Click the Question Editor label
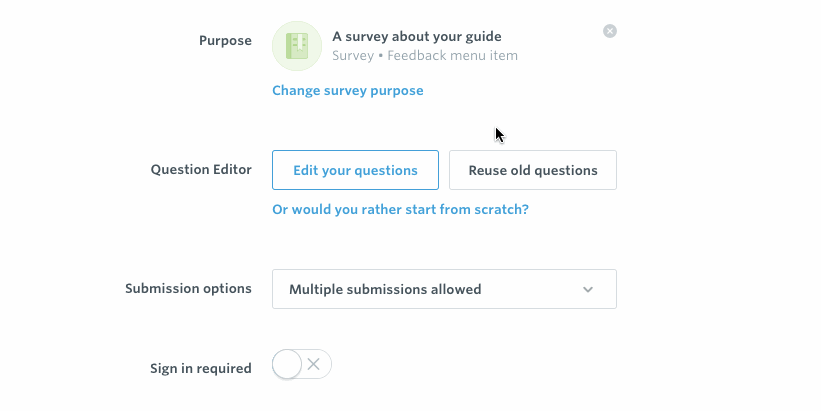821x411 pixels. click(x=201, y=170)
